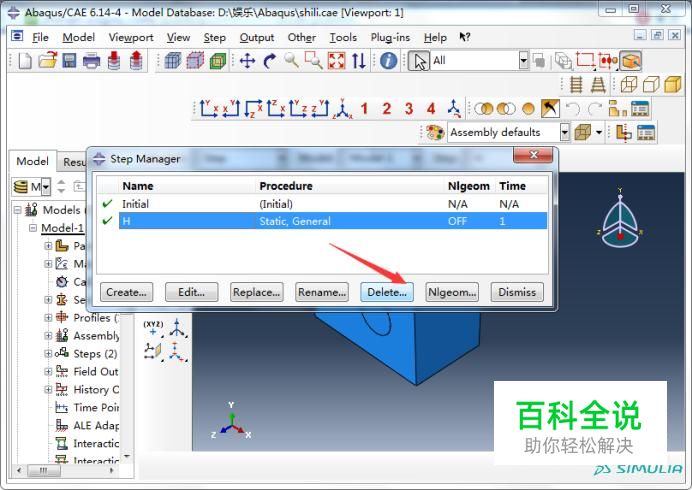Collapse the Models tree node
The image size is (692, 490).
click(x=17, y=210)
